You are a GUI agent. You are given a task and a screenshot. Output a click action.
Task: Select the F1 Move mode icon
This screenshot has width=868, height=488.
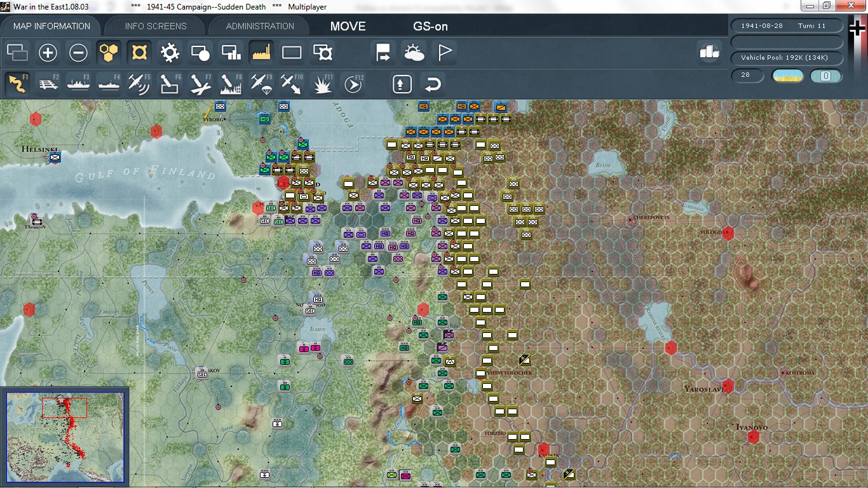click(18, 83)
